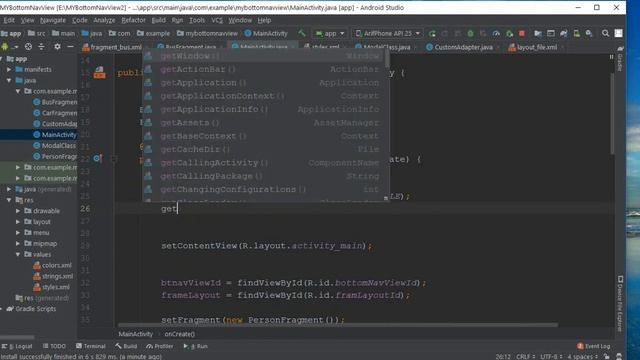The image size is (640, 360).
Task: Expand the mipmap folder
Action: (x=18, y=244)
